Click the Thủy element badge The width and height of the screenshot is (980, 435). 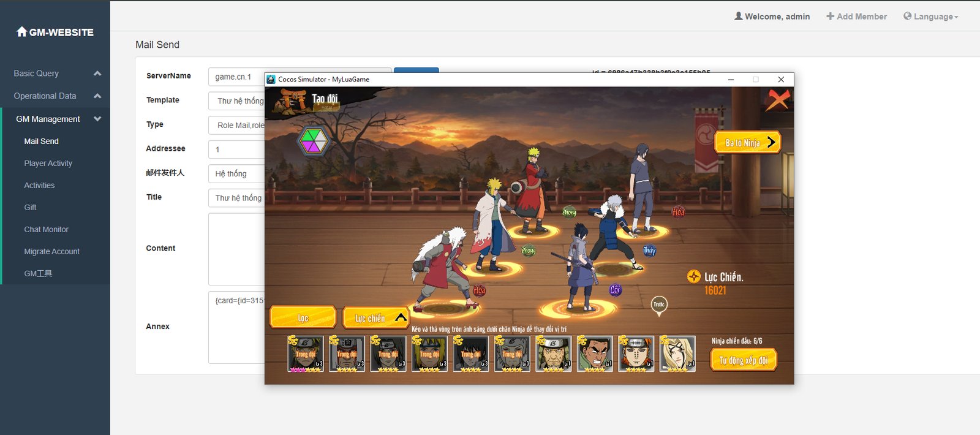(x=649, y=251)
